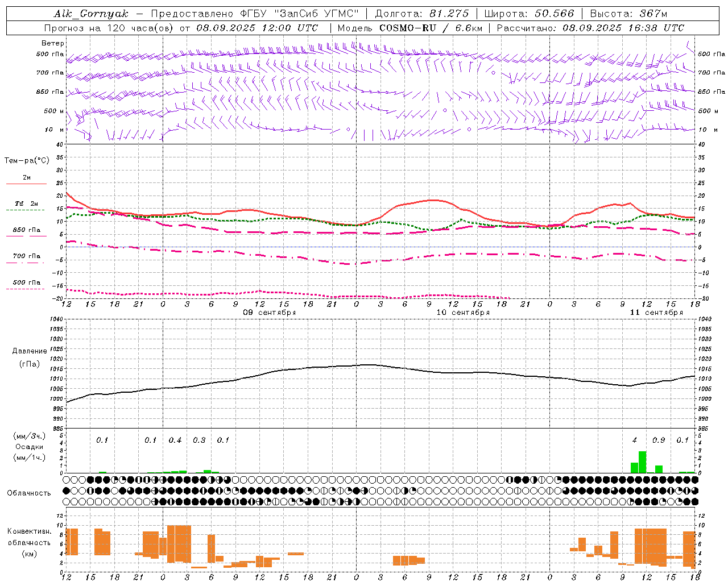Viewport: 728px width, 582px height.
Task: Click the "Осадки" precipitation panel label
Action: pyautogui.click(x=30, y=447)
